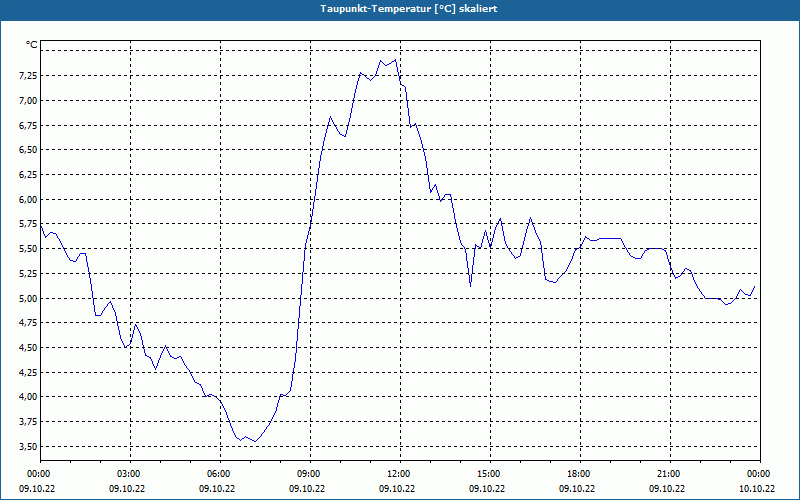Image resolution: width=800 pixels, height=500 pixels.
Task: Select the 7,25 y-axis label
Action: (x=28, y=76)
